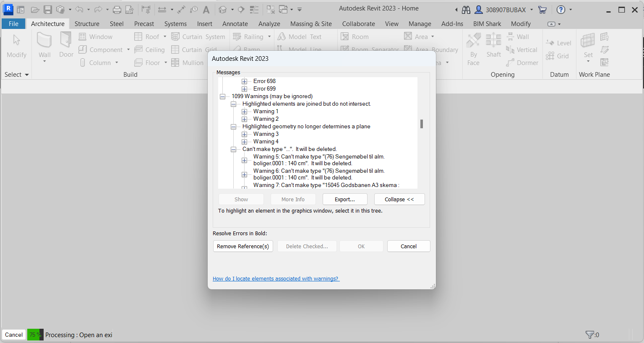Screen dimensions: 644x343
Task: Open the BIM Shark tab
Action: 487,24
